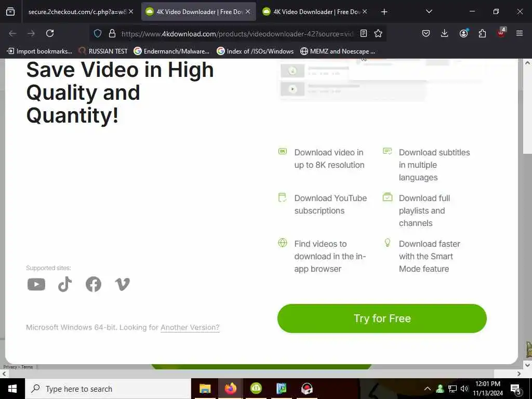
Task: Open the Endermanch/Malware bookmark
Action: click(171, 51)
